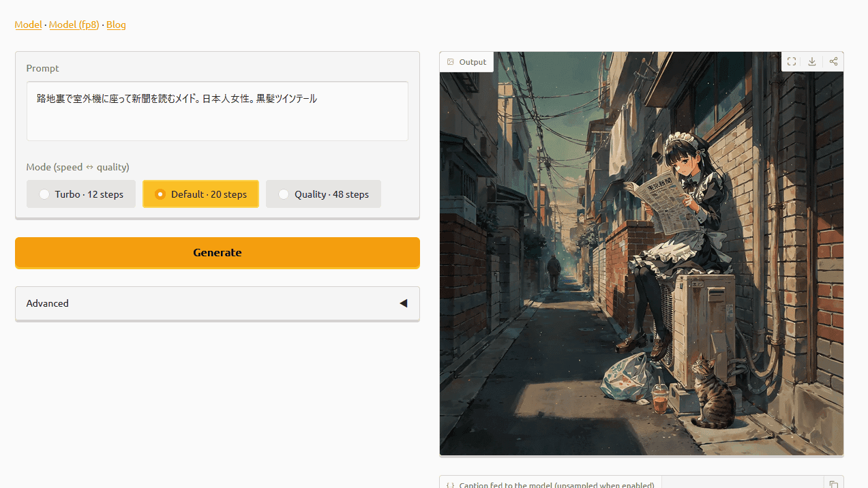This screenshot has height=488, width=868.
Task: Click the Output label tag
Action: 466,62
